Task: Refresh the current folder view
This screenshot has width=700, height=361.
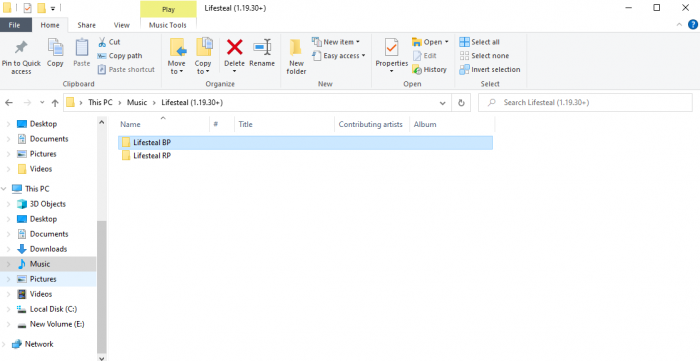Action: [461, 103]
